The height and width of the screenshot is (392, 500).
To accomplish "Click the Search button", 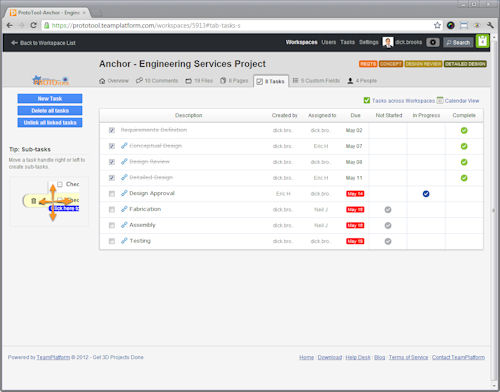I will (x=458, y=42).
